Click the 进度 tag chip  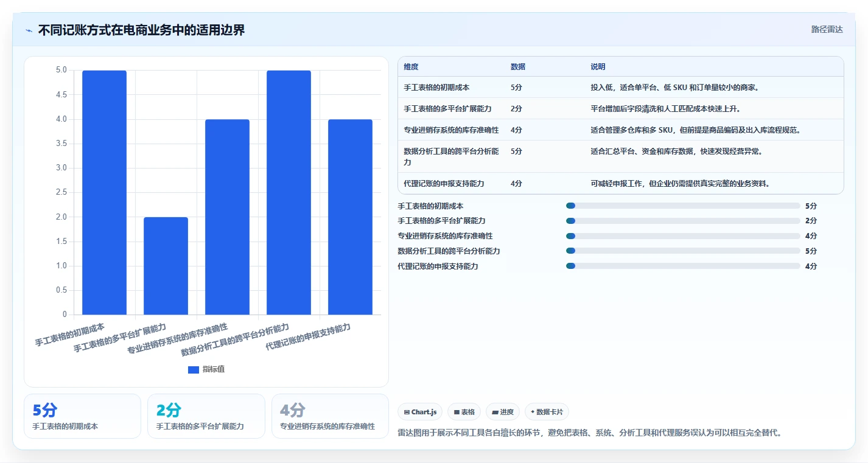point(503,412)
